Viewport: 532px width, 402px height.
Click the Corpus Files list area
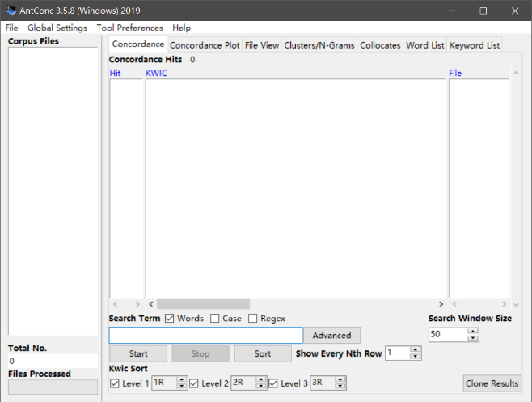pos(53,191)
